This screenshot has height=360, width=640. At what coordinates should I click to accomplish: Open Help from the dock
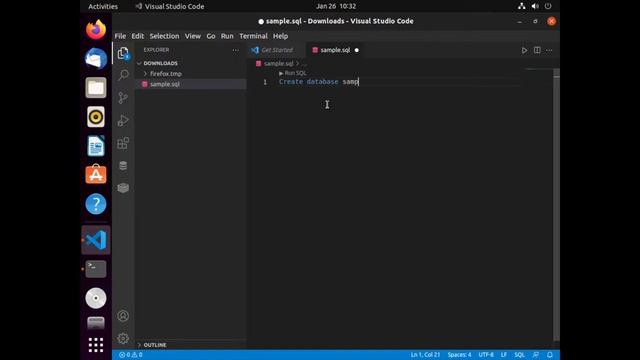coord(96,204)
